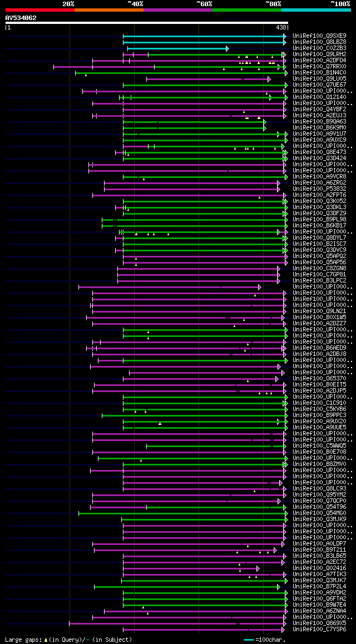Image resolution: width=356 pixels, height=644 pixels.
Task: Open the UniRef100_C5KVB6 hit
Action: point(319,409)
